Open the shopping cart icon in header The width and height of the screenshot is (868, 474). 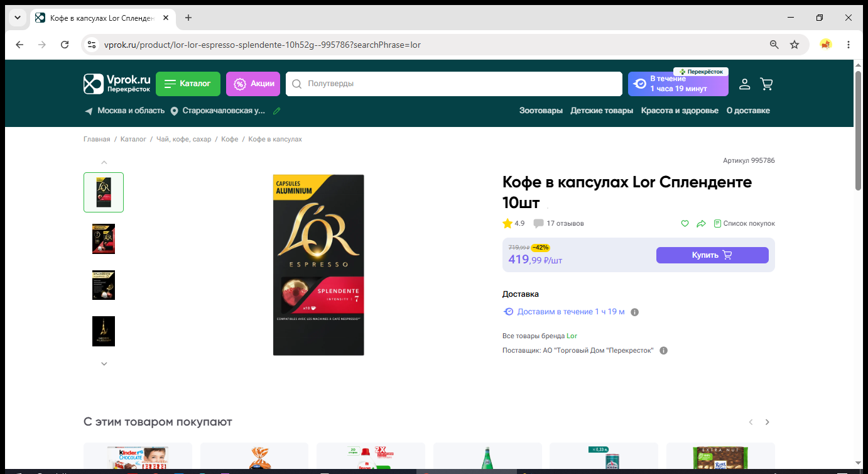[766, 84]
